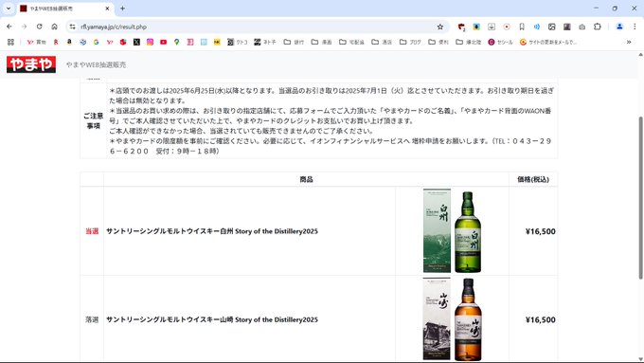Click the Yamazaki whisky bottle image
Image resolution: width=644 pixels, height=363 pixels.
coord(468,319)
